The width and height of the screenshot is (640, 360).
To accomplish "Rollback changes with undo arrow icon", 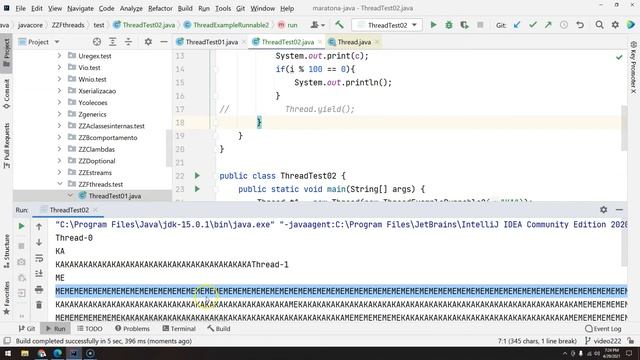I will click(x=580, y=25).
